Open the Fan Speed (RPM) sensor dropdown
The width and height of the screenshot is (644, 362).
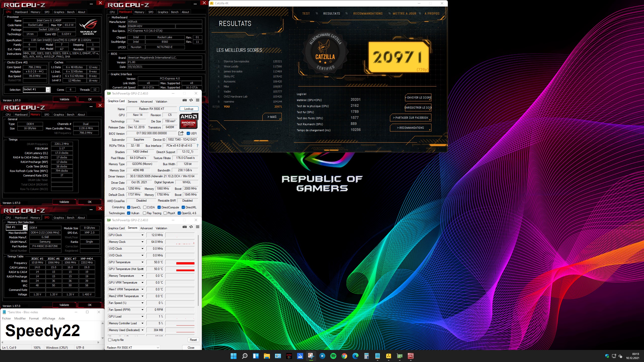(142, 310)
